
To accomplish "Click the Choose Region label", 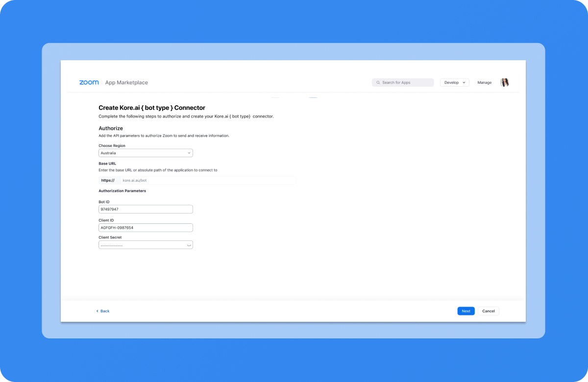I will point(112,145).
